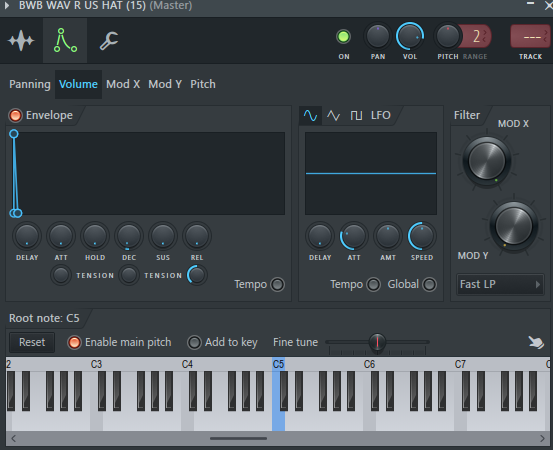Switch to the Mod Y tab
The height and width of the screenshot is (450, 553).
pos(165,84)
